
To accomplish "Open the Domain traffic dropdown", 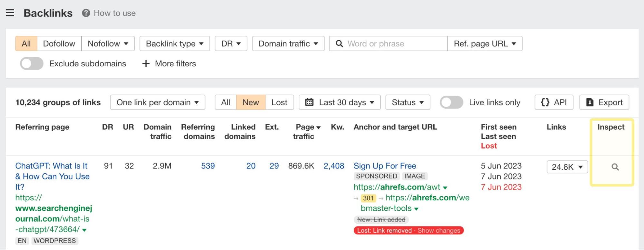I will coord(288,43).
